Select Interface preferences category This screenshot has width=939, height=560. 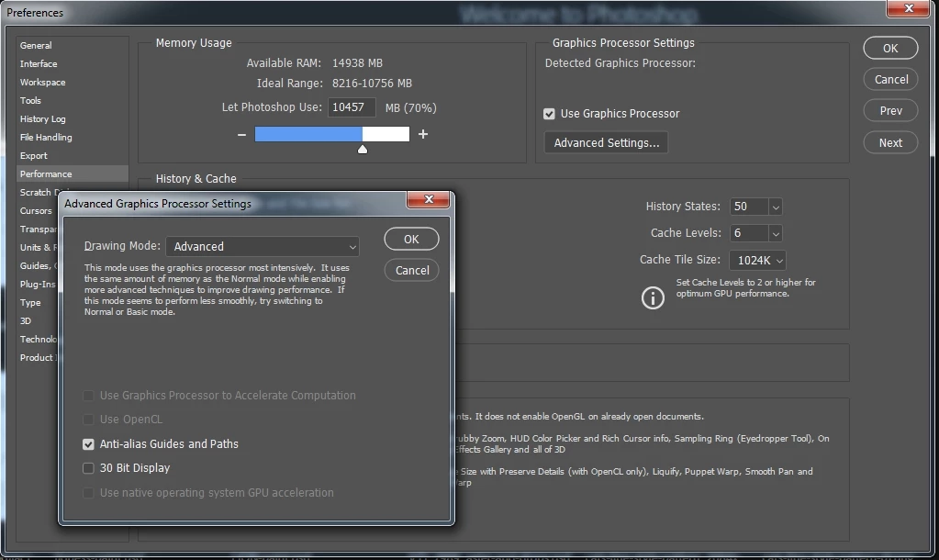pyautogui.click(x=39, y=63)
